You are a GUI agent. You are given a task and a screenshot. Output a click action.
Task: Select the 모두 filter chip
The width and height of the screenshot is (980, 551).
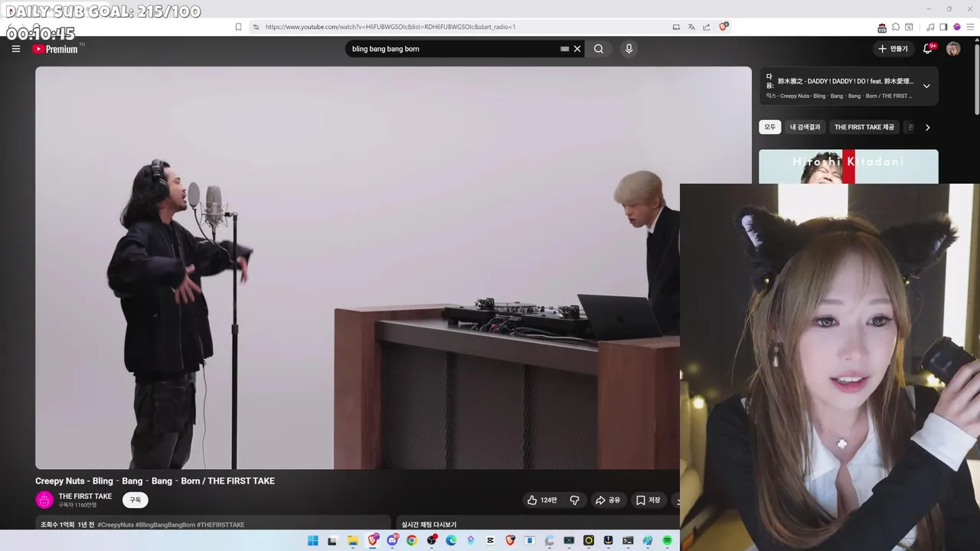[x=770, y=127]
